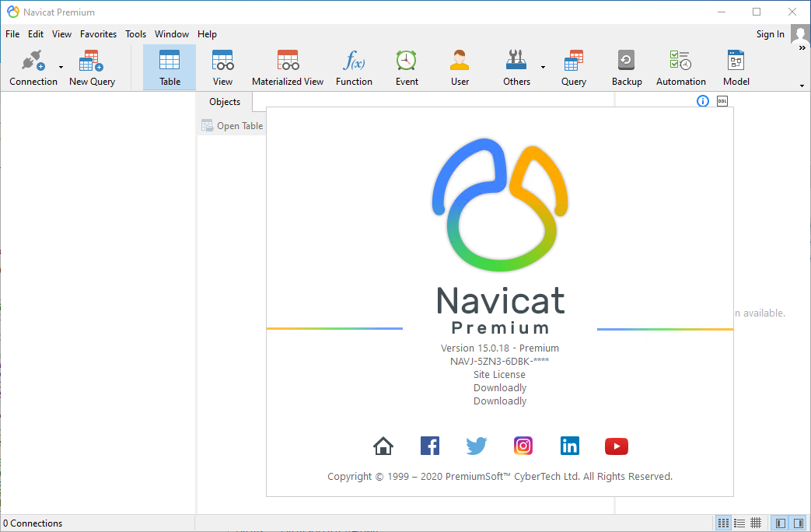Viewport: 811px width, 532px height.
Task: Open the Function designer
Action: pyautogui.click(x=354, y=67)
